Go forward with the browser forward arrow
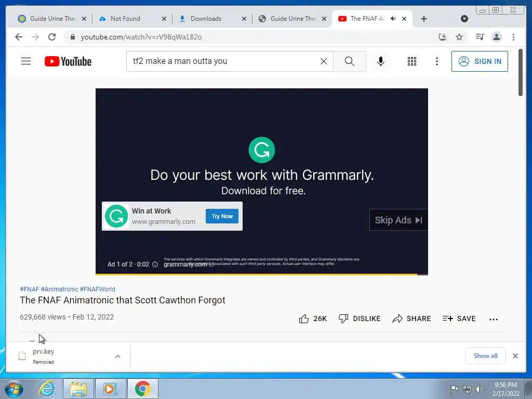The width and height of the screenshot is (532, 399). pos(35,37)
